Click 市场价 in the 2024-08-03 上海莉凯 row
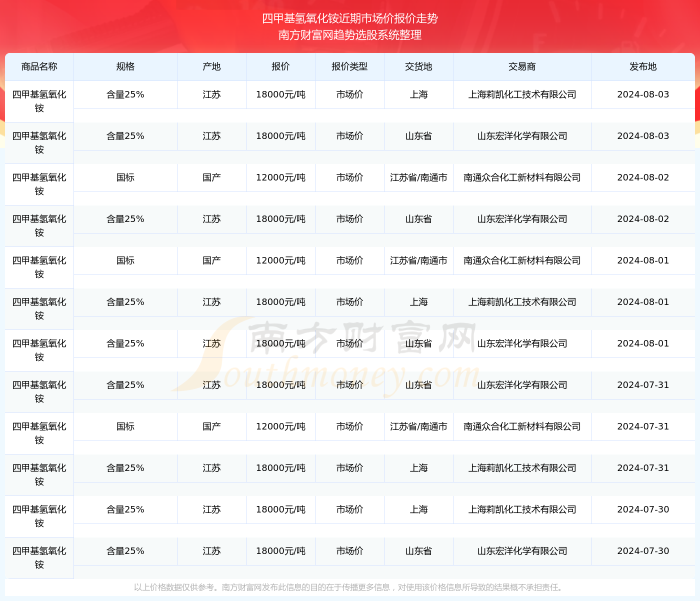700x601 pixels. tap(349, 94)
